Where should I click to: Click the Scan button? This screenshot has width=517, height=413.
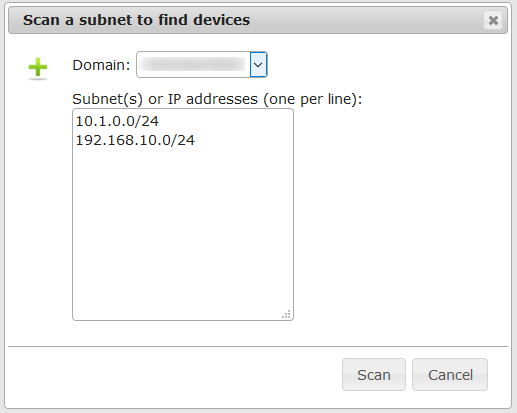pos(374,375)
